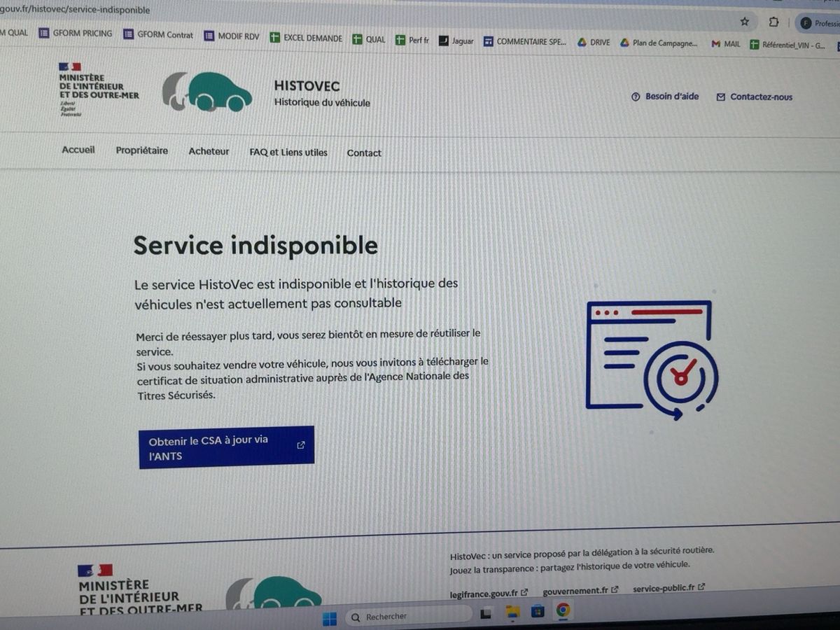Open the QUAL sheet bookmark after EXCEL DEMANDE
The height and width of the screenshot is (630, 840).
(369, 39)
